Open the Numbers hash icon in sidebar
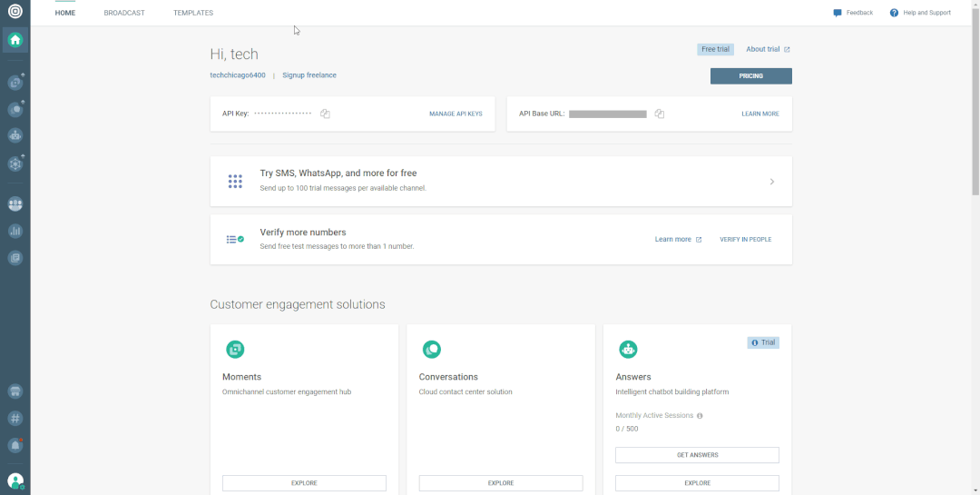This screenshot has height=495, width=980. click(x=15, y=419)
